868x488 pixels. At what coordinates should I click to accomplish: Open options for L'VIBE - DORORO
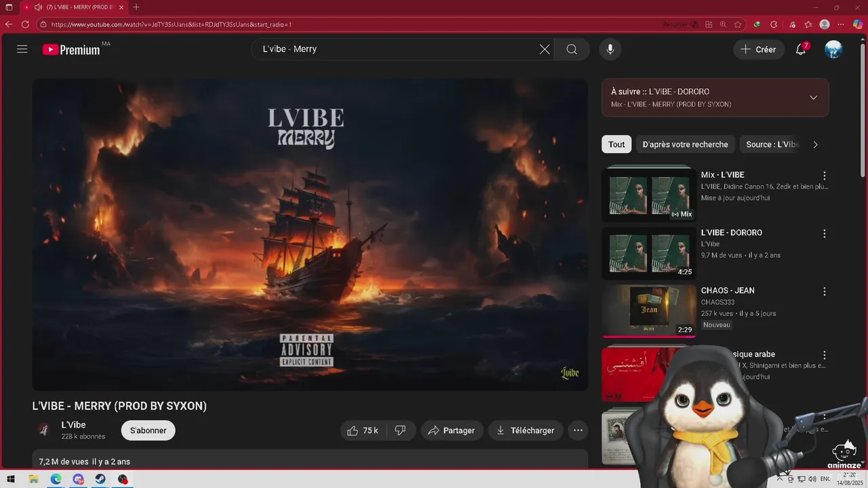click(825, 233)
